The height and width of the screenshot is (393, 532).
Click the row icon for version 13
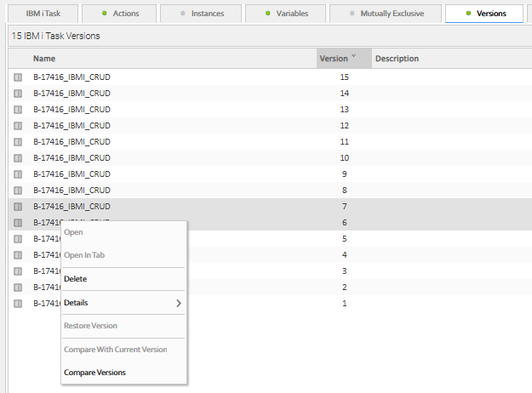[x=18, y=110]
